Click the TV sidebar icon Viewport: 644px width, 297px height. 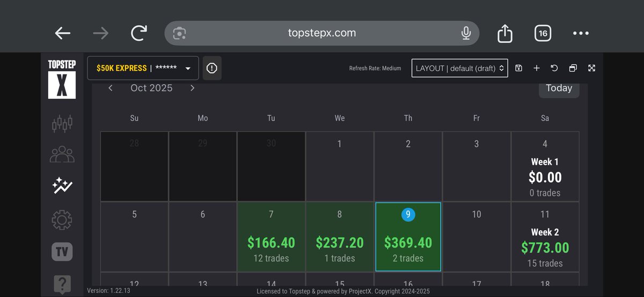pos(62,252)
